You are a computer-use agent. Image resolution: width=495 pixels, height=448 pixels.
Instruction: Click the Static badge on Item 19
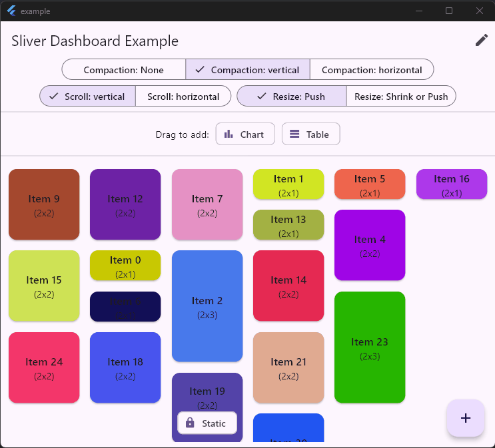pos(207,423)
